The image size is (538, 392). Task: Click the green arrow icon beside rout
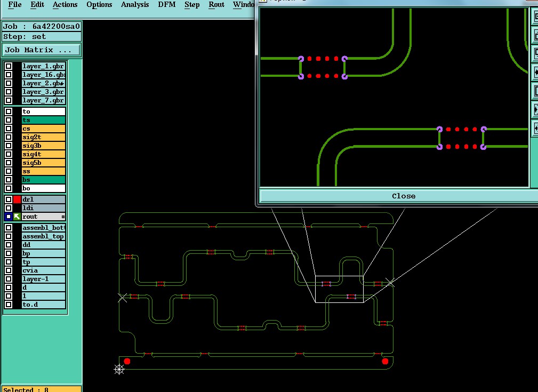tap(17, 217)
